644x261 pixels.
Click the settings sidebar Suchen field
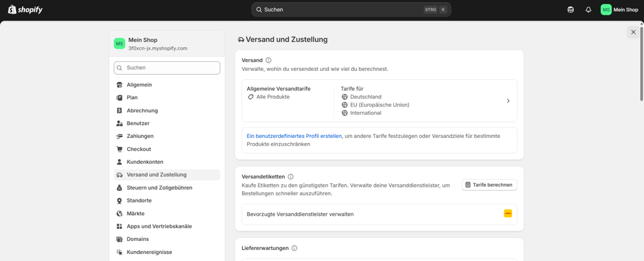click(167, 68)
